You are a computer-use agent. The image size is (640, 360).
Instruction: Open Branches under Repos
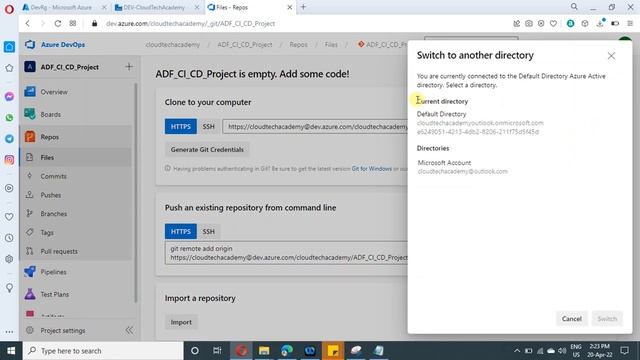point(53,213)
